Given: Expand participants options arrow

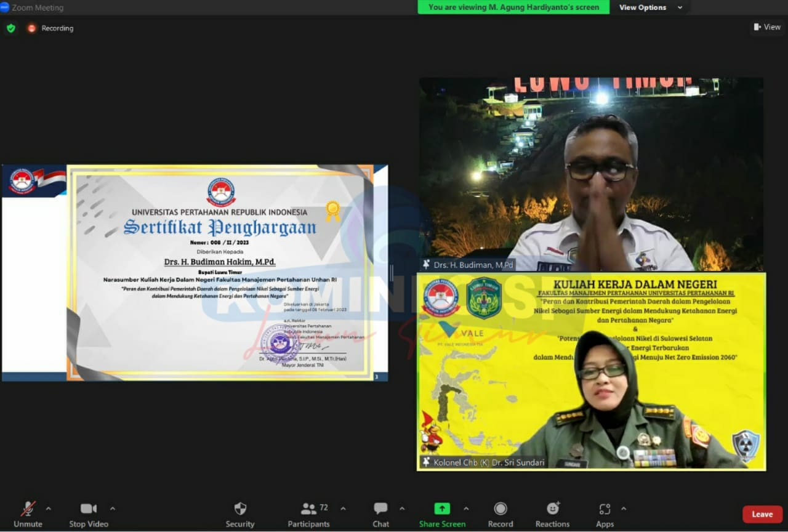Looking at the screenshot, I should tap(343, 509).
